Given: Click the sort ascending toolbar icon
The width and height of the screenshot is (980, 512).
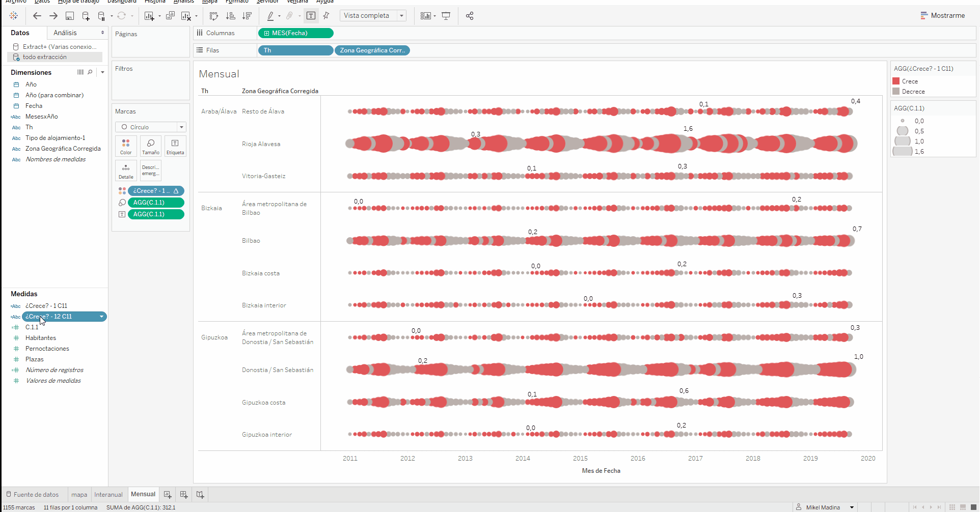Looking at the screenshot, I should coord(231,16).
